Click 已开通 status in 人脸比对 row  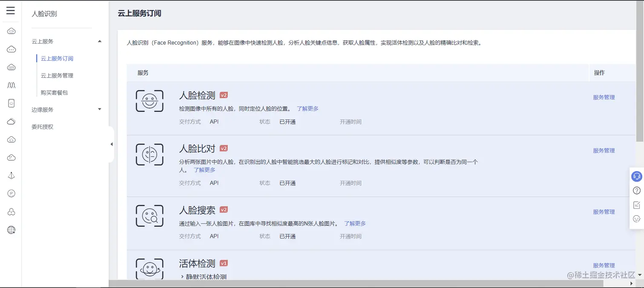tap(287, 183)
